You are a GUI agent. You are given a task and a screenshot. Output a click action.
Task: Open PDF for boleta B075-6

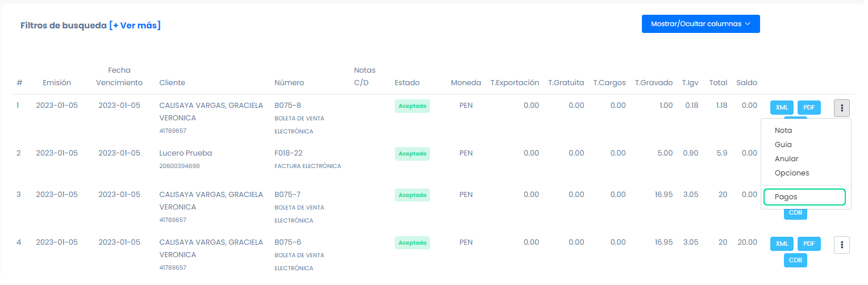pyautogui.click(x=809, y=244)
